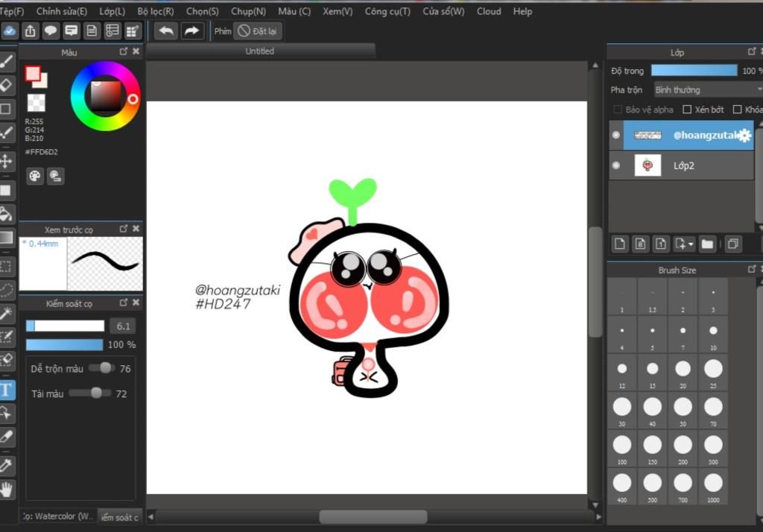The height and width of the screenshot is (532, 763).
Task: Hide the @hoangzutaki layer
Action: click(x=616, y=135)
